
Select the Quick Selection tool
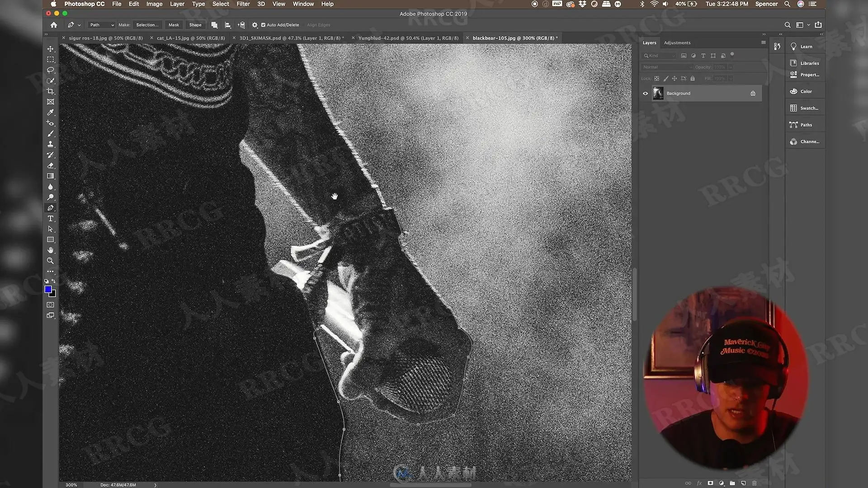point(51,81)
